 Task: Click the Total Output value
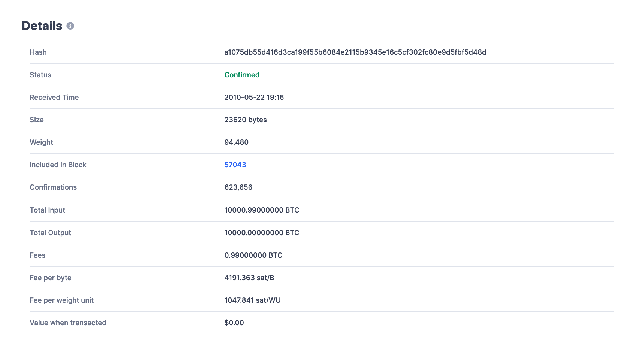[262, 232]
